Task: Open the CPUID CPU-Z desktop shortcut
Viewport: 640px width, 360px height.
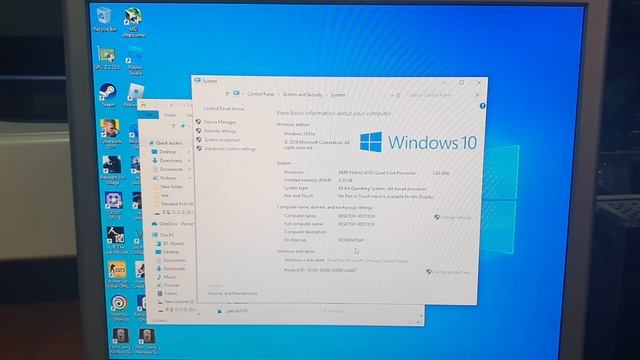Action: 113,206
